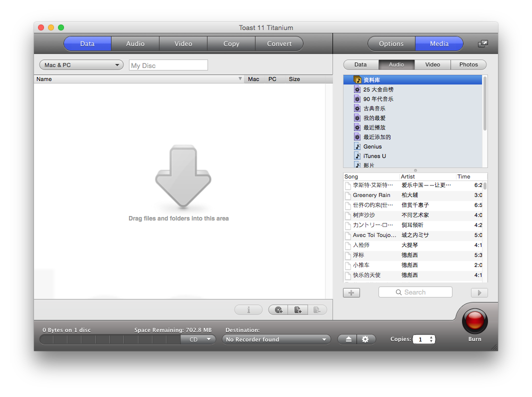Viewport: 532px width, 397px height.
Task: Click the disc info button
Action: 248,310
